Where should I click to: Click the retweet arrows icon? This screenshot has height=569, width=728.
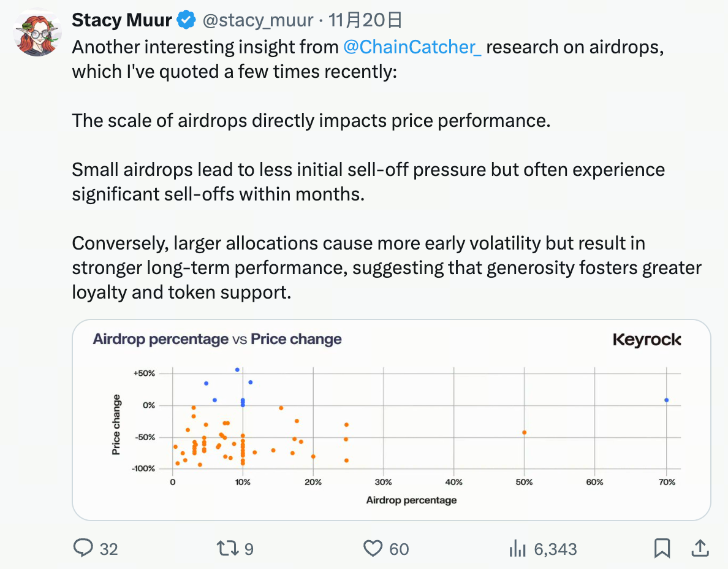228,548
